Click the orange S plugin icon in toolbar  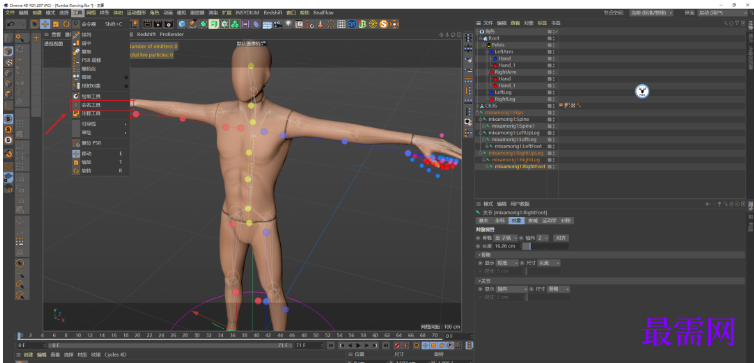point(384,24)
